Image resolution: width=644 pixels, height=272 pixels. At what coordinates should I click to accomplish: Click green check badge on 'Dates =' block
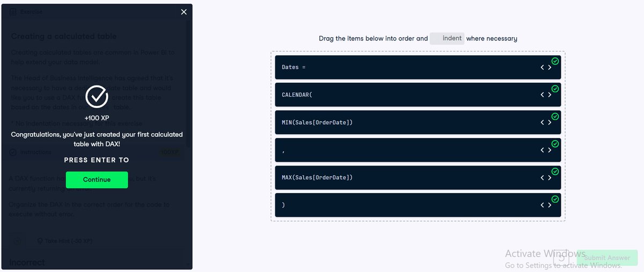[555, 61]
